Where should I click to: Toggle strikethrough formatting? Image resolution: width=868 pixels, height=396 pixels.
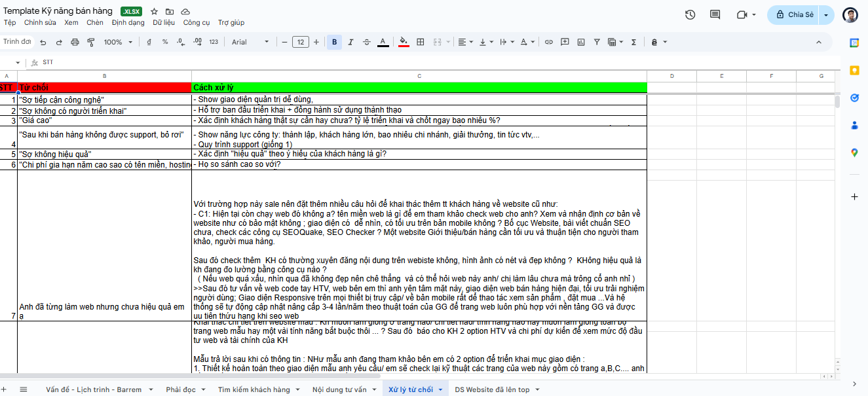pyautogui.click(x=366, y=42)
